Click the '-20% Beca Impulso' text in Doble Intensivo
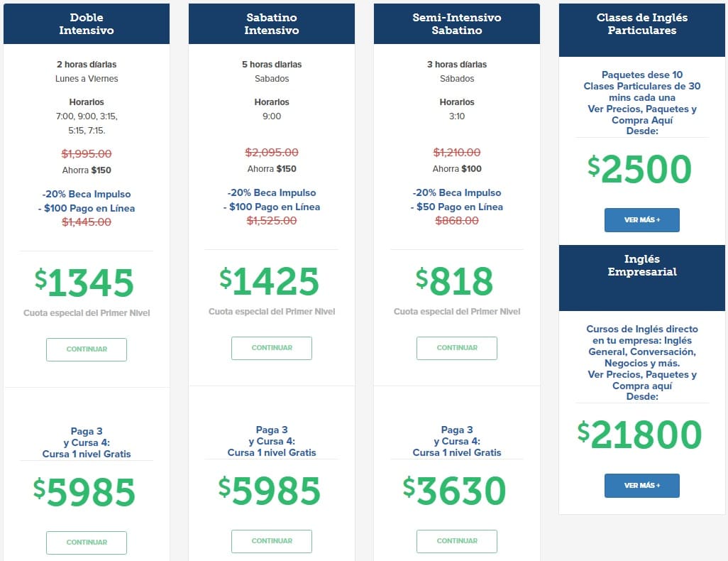The height and width of the screenshot is (561, 728). coord(87,194)
